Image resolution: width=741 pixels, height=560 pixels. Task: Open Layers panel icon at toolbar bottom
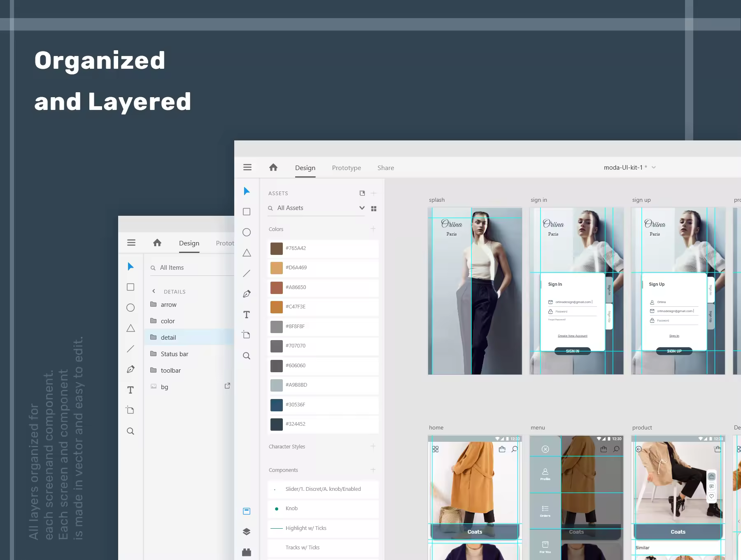(247, 532)
